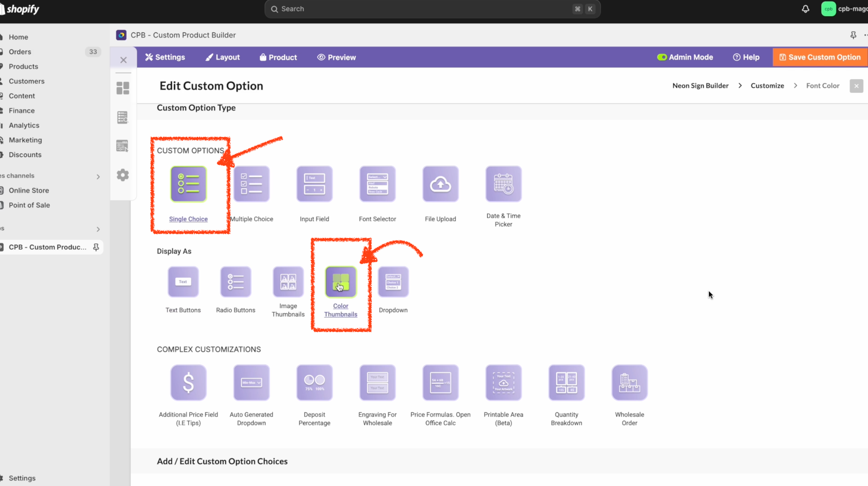This screenshot has height=486, width=868.
Task: Open the Product tab
Action: [x=278, y=57]
